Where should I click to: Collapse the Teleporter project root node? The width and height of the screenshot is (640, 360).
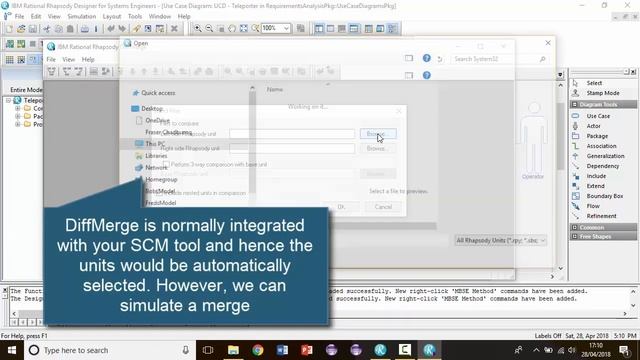tap(8, 100)
